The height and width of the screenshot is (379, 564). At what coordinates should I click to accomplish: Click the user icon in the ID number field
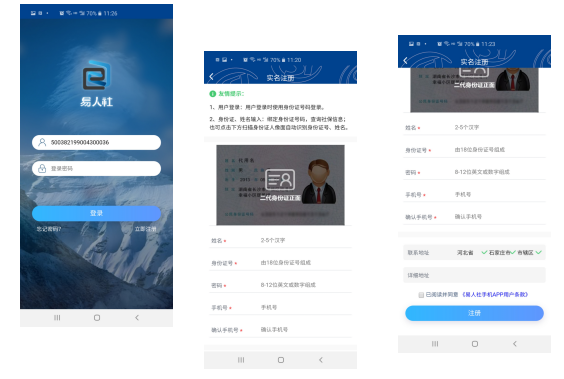pyautogui.click(x=42, y=142)
